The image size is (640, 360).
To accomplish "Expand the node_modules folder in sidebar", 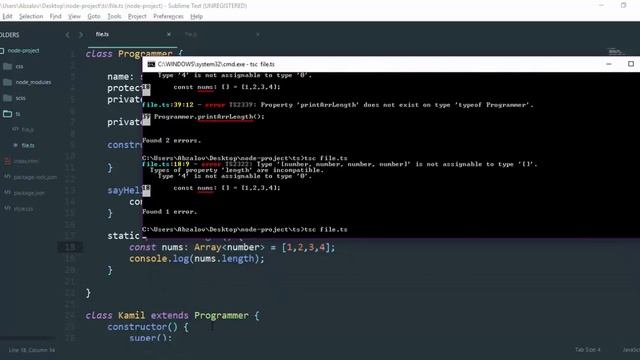I will (33, 82).
